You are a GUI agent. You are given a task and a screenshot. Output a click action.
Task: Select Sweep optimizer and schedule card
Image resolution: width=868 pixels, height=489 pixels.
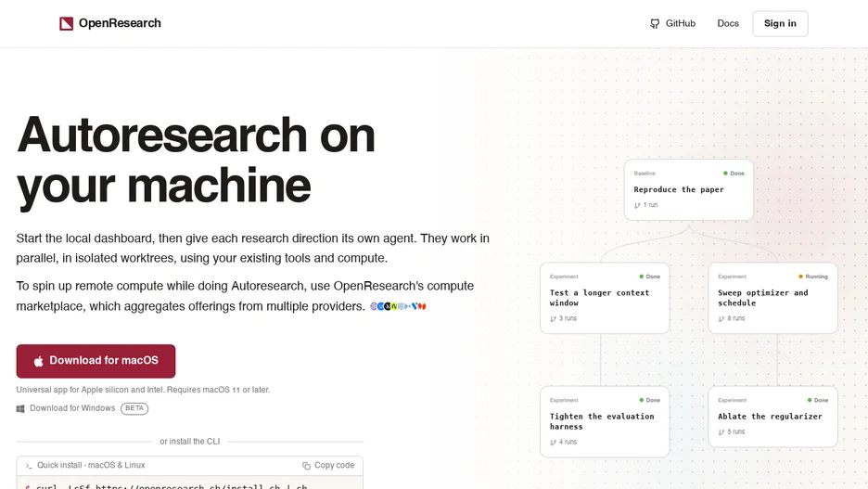pyautogui.click(x=772, y=298)
